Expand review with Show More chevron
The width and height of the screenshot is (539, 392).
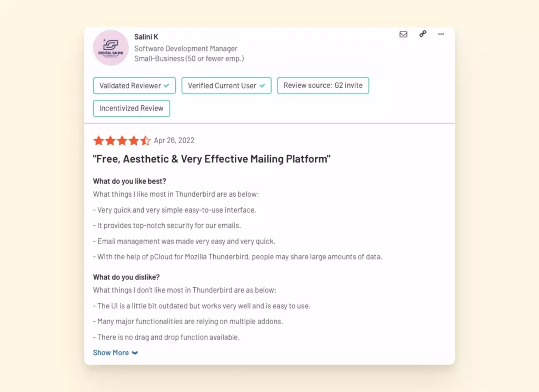pyautogui.click(x=135, y=353)
